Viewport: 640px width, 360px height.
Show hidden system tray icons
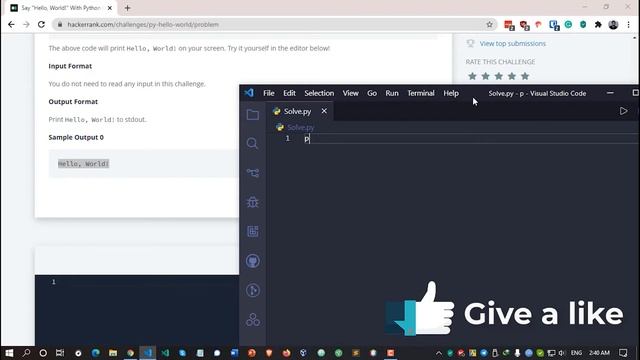click(439, 353)
